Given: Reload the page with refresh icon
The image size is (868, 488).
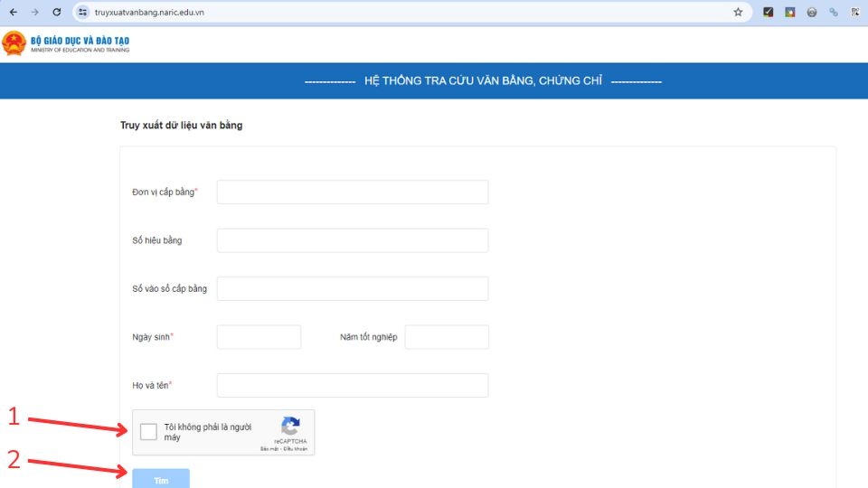Looking at the screenshot, I should pos(56,12).
